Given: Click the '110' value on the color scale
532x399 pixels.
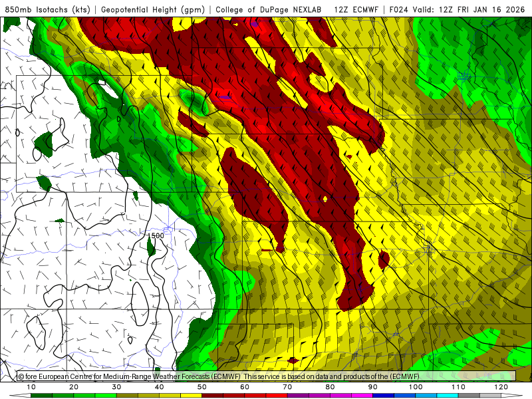Looking at the screenshot, I should (x=458, y=387).
